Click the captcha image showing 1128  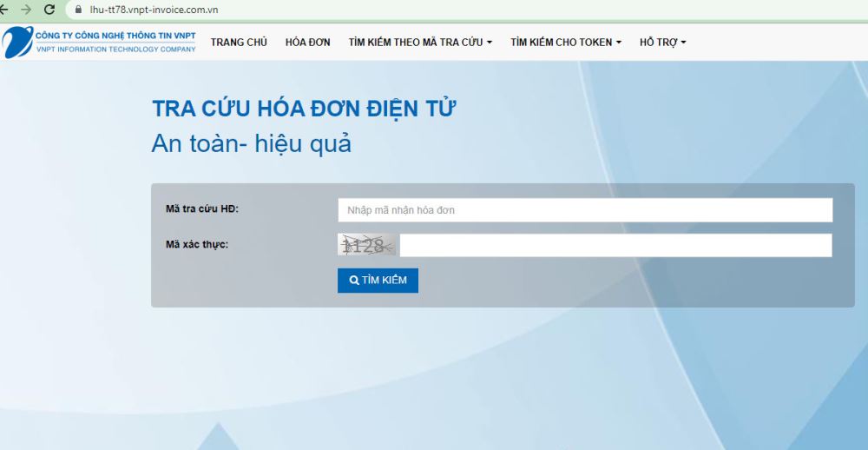click(366, 246)
